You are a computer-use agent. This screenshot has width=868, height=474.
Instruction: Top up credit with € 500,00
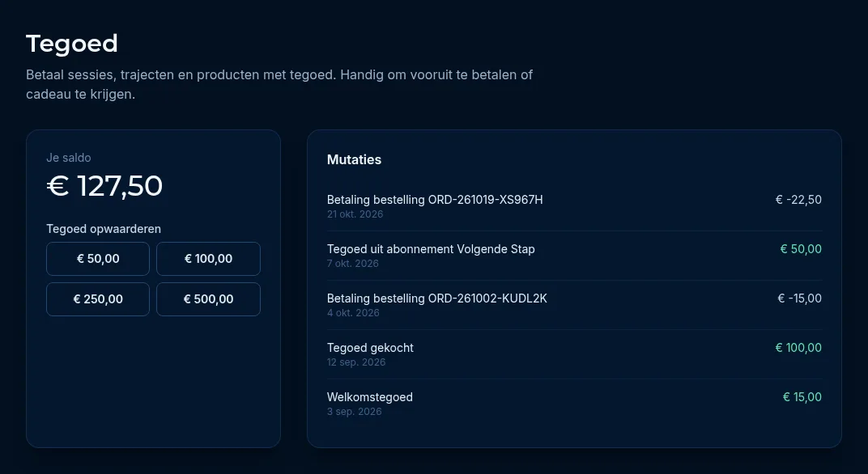click(208, 299)
